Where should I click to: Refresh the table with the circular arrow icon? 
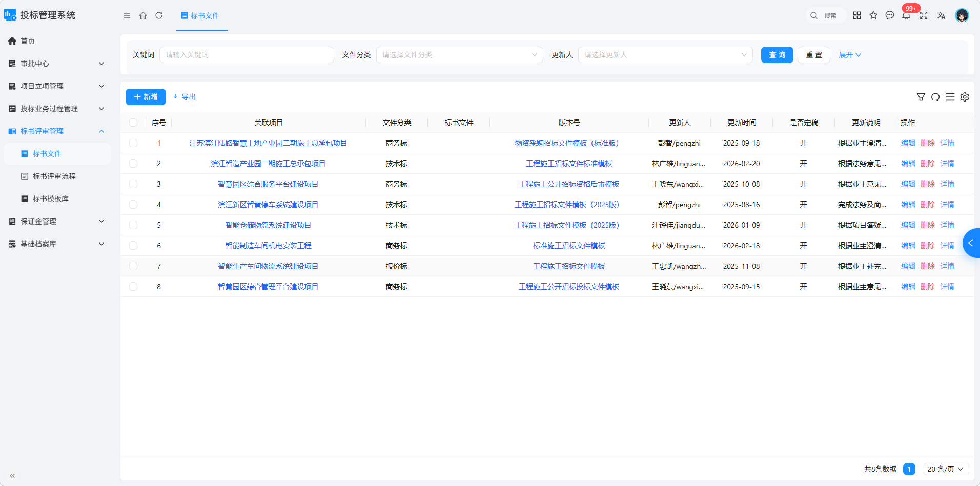tap(935, 97)
